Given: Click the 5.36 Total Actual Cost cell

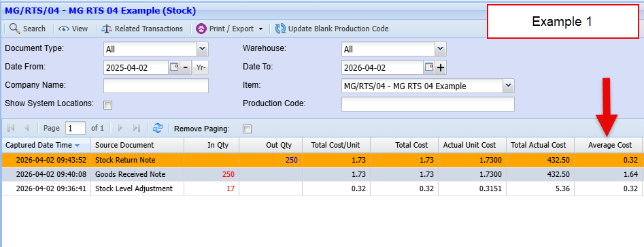Looking at the screenshot, I should click(540, 188).
